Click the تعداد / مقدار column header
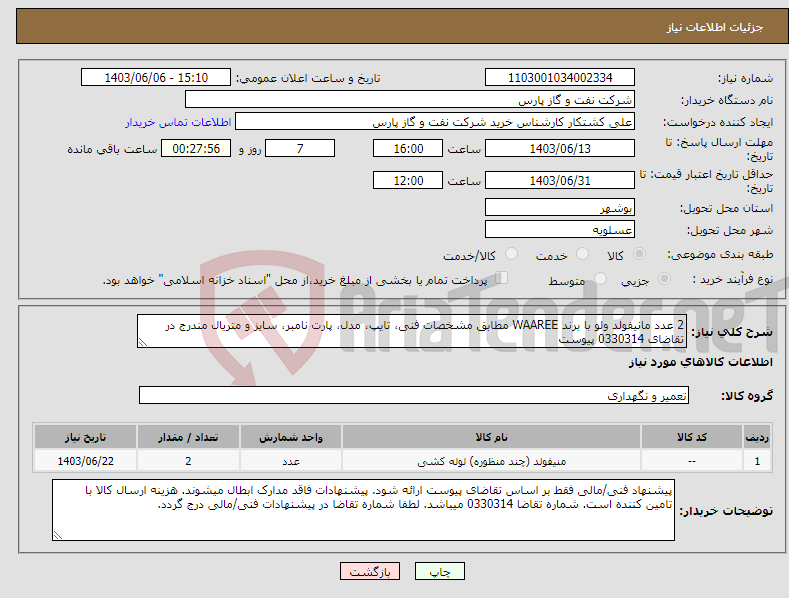Viewport: 789px width, 598px height. point(188,437)
